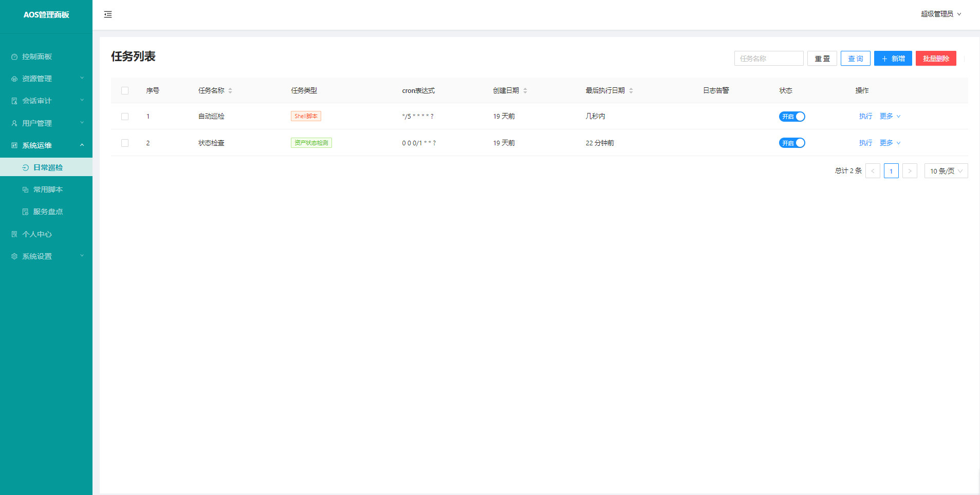
Task: Click the 常用脚本 icon in sidebar
Action: pyautogui.click(x=26, y=190)
